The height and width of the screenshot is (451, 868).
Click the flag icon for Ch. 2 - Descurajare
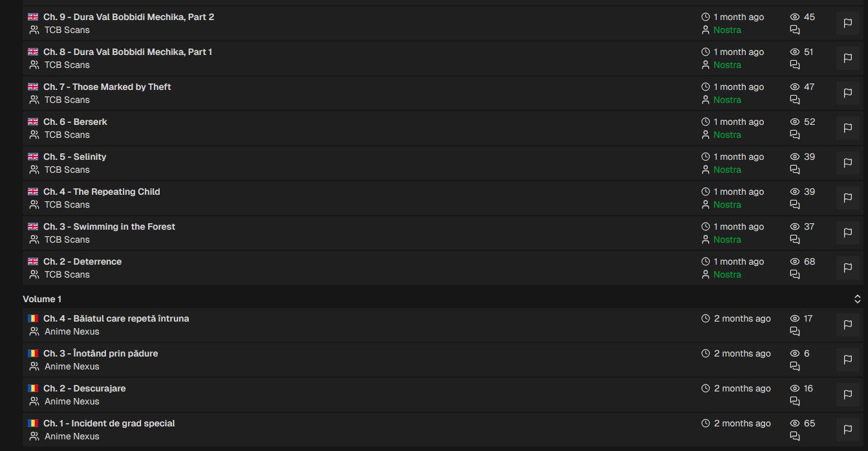847,395
